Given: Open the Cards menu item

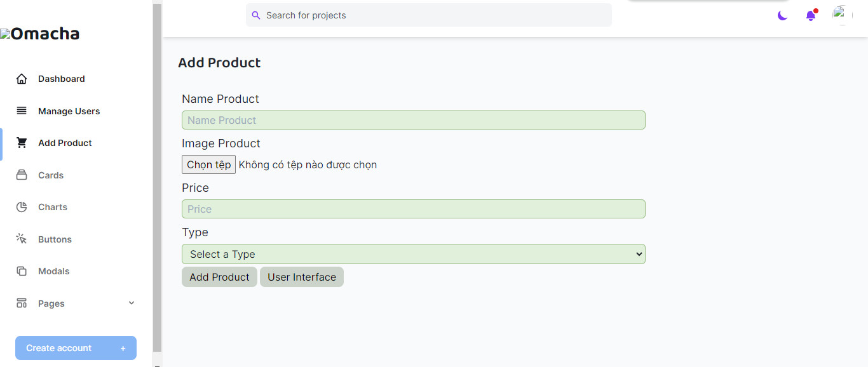Looking at the screenshot, I should [51, 175].
